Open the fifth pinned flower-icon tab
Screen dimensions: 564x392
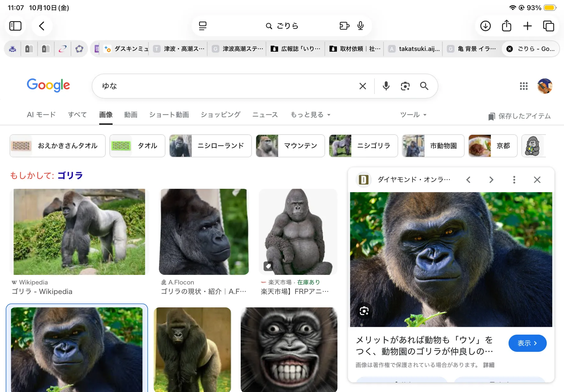79,49
